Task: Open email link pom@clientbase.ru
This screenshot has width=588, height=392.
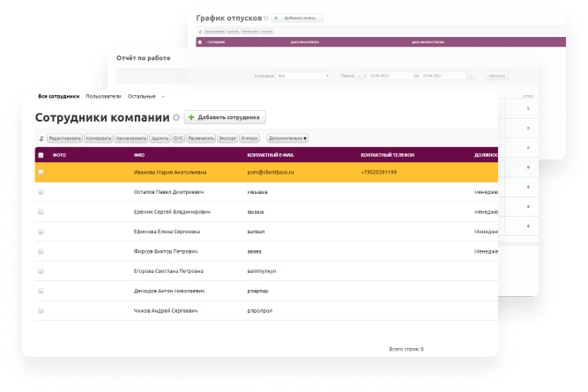Action: [272, 172]
